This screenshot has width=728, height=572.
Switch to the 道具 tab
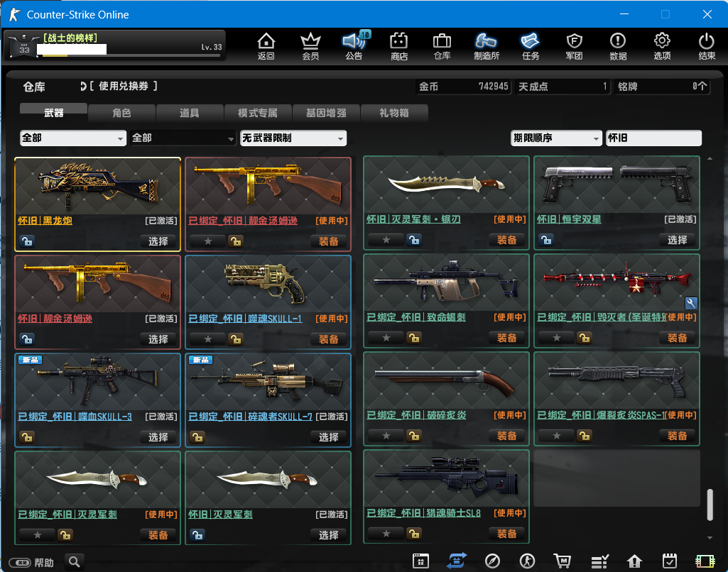tap(190, 113)
